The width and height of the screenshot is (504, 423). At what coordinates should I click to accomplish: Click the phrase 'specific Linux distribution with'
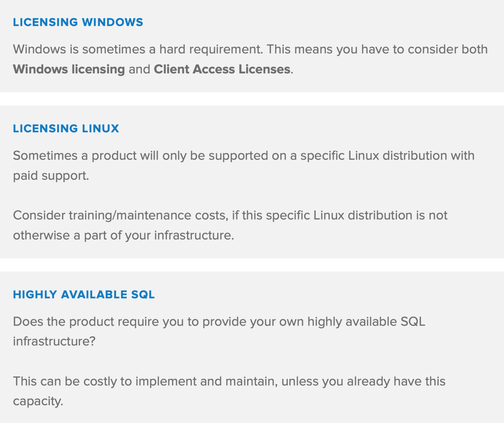[387, 155]
